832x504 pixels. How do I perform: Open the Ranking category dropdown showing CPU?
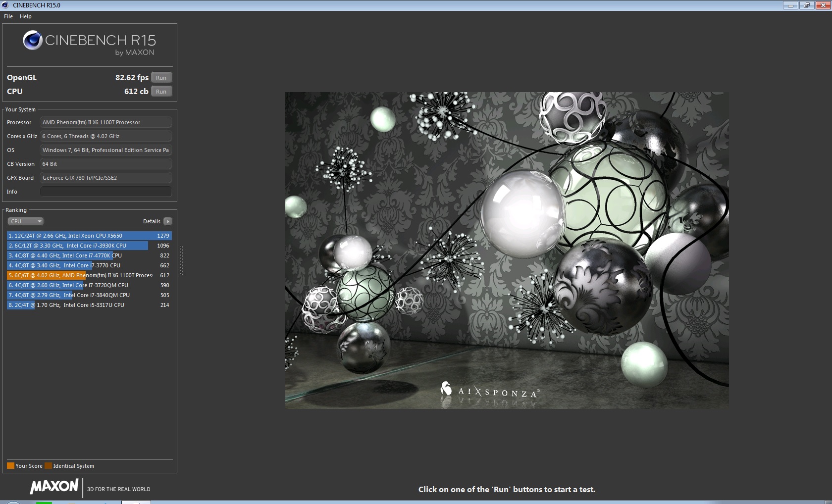coord(25,221)
